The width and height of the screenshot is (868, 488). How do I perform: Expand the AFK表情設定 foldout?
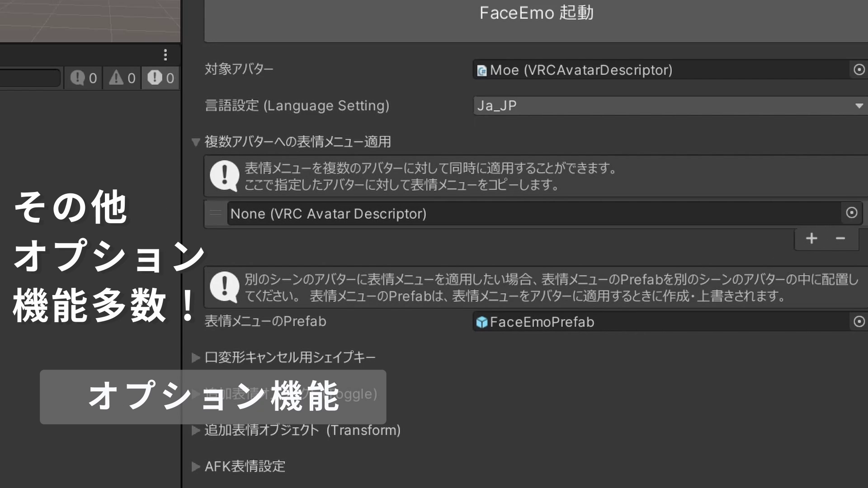tap(197, 467)
